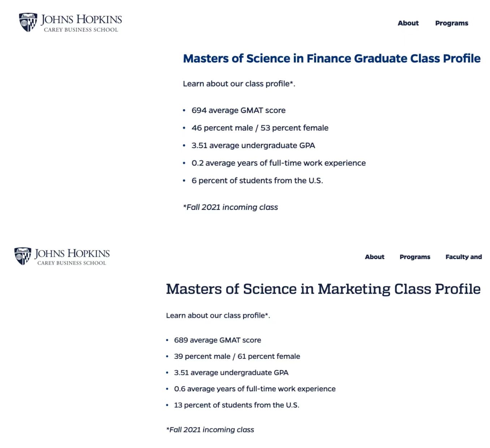490x448 pixels.
Task: Click top Johns Hopkins Carey Business School wordmark
Action: [81, 23]
